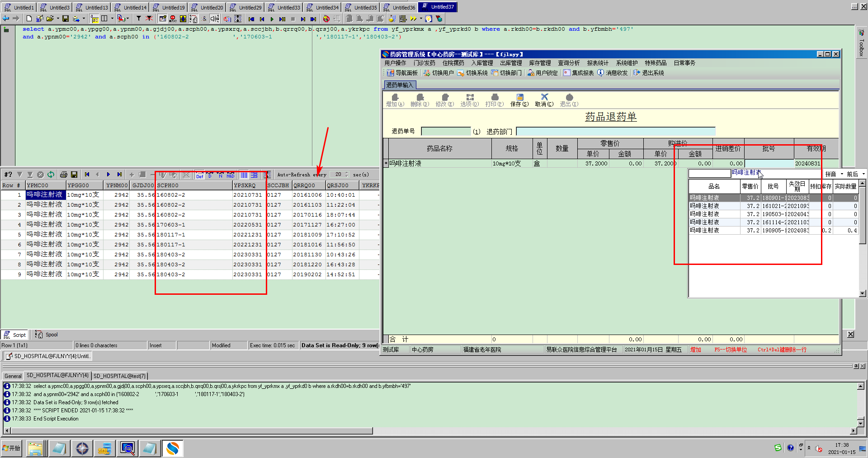Click the SCPH00 column header
The width and height of the screenshot is (868, 458).
[194, 185]
